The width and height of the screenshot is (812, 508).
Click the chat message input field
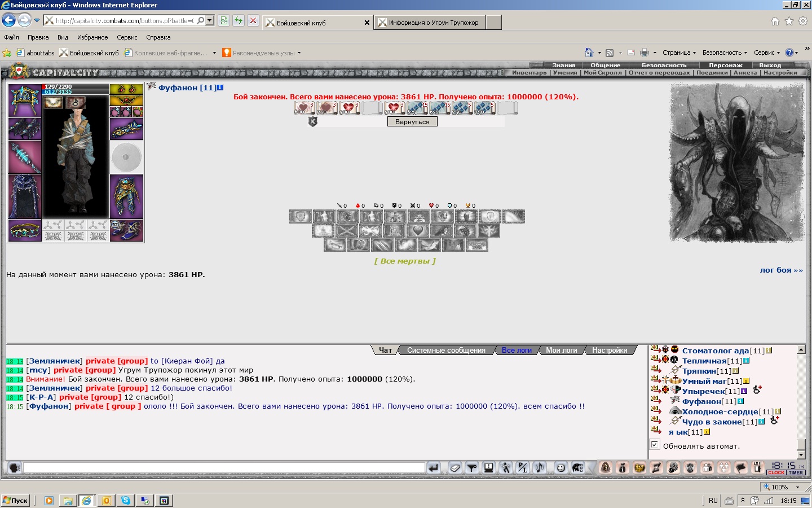tap(224, 467)
